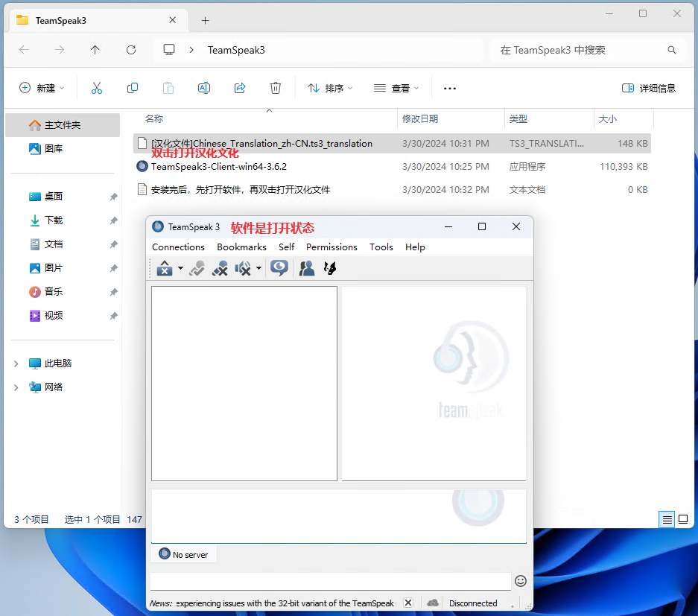This screenshot has height=616, width=698.
Task: Go up one folder level in Explorer
Action: (95, 50)
